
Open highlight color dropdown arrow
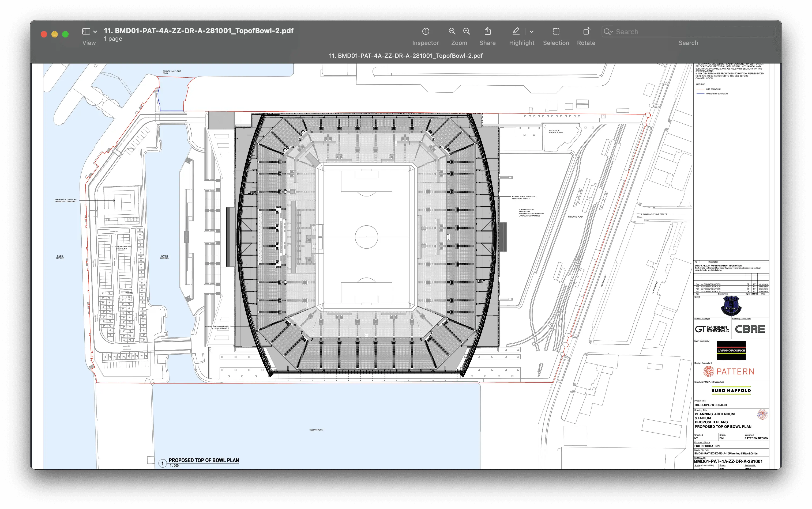pyautogui.click(x=531, y=32)
